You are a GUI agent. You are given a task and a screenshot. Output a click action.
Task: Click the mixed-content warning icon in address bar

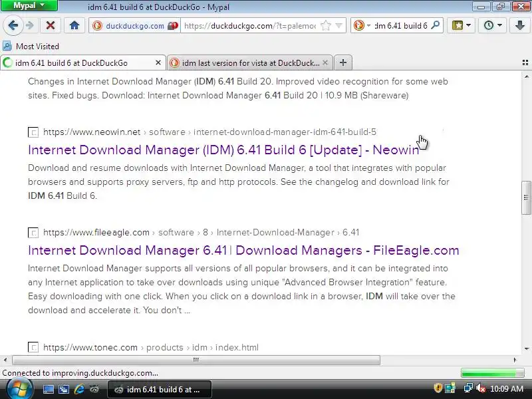173,26
